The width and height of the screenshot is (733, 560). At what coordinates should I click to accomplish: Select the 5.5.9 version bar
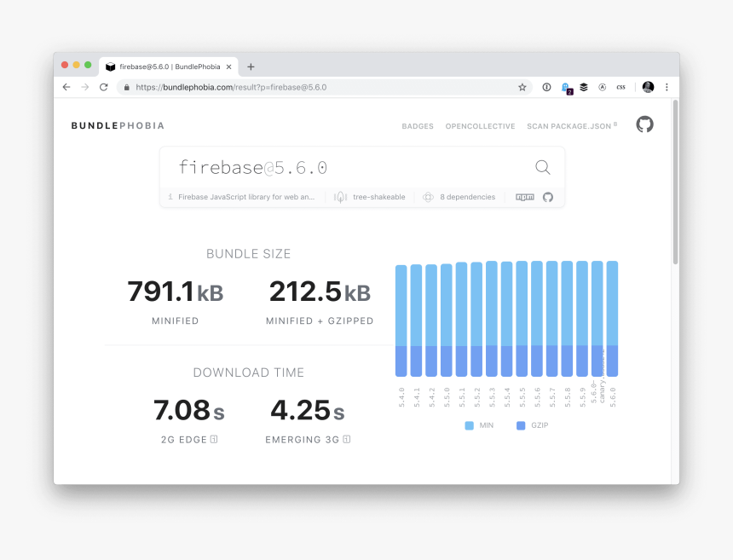click(582, 319)
